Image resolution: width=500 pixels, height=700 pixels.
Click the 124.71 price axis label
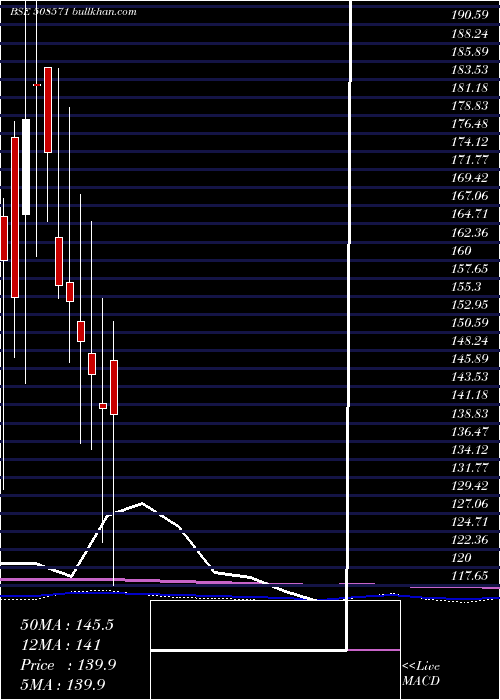(x=469, y=521)
